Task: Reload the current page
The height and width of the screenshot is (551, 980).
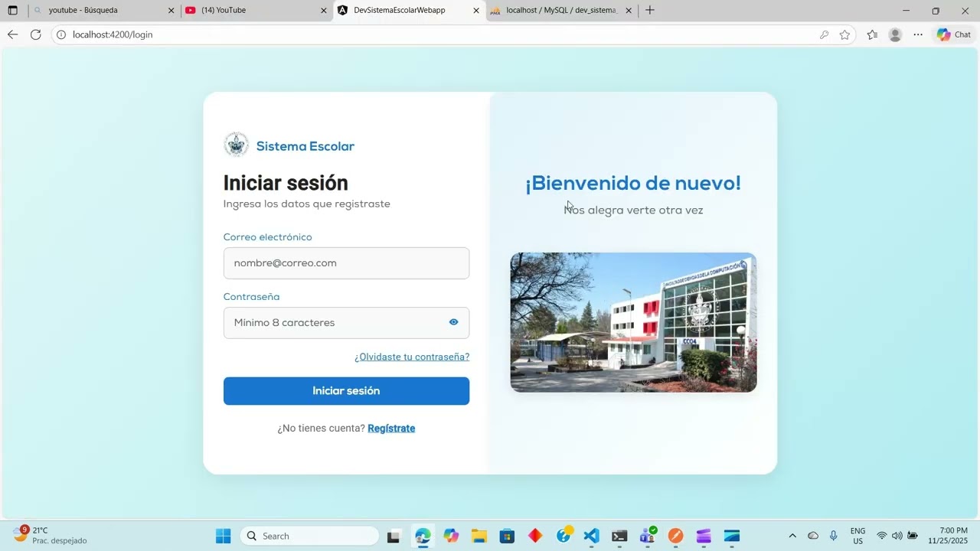Action: point(35,34)
